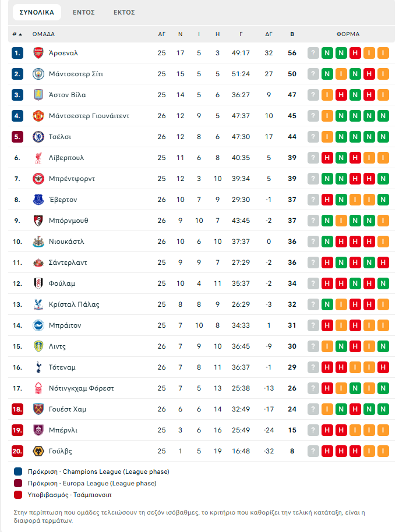This screenshot has height=532, width=399.
Task: Click the Chelsea club crest icon
Action: click(38, 137)
